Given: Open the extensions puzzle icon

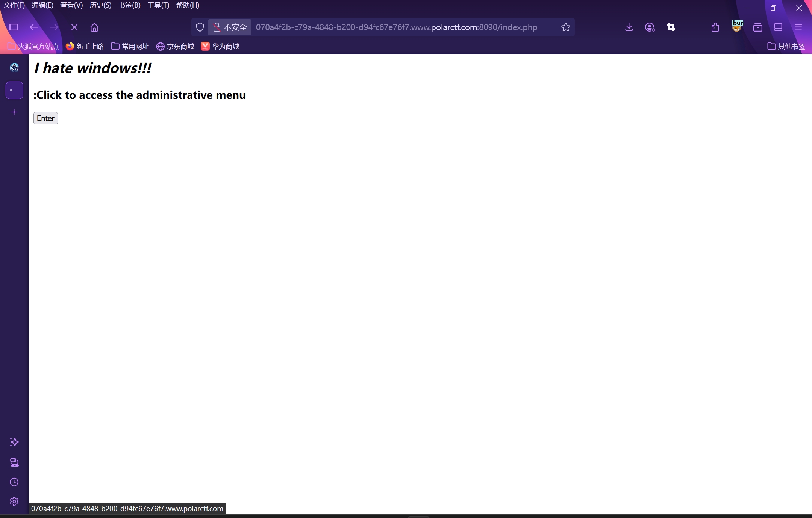Looking at the screenshot, I should pos(715,27).
